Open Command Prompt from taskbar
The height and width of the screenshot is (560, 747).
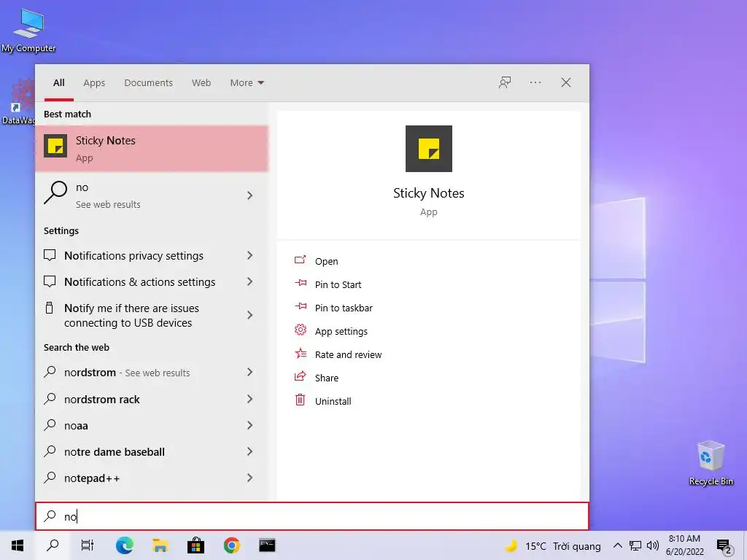click(267, 545)
